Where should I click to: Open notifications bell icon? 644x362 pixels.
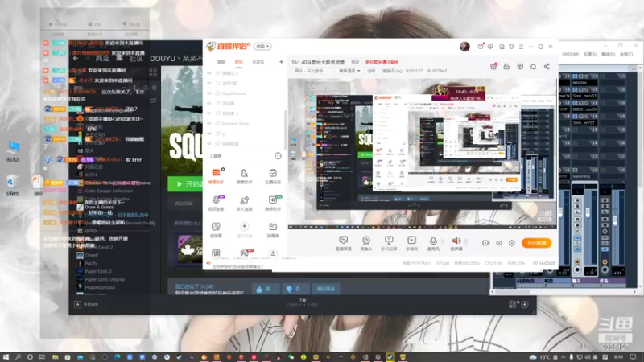[x=533, y=67]
